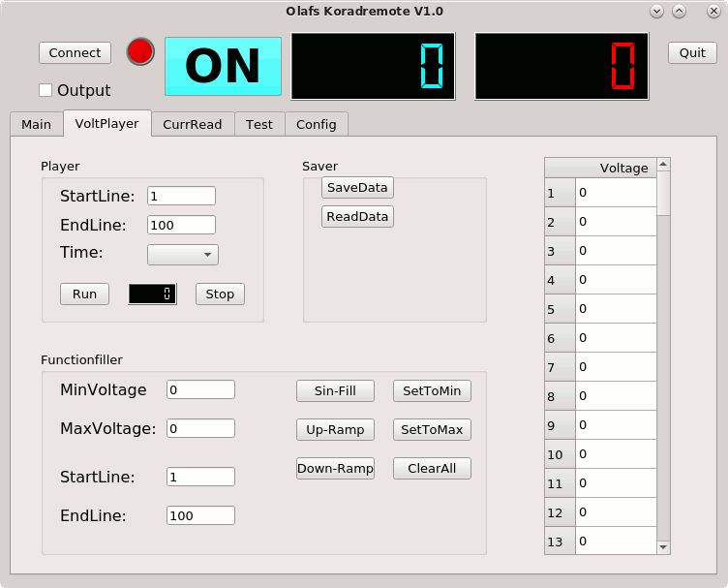Click the cyan ON status display
This screenshot has height=588, width=728.
[224, 67]
